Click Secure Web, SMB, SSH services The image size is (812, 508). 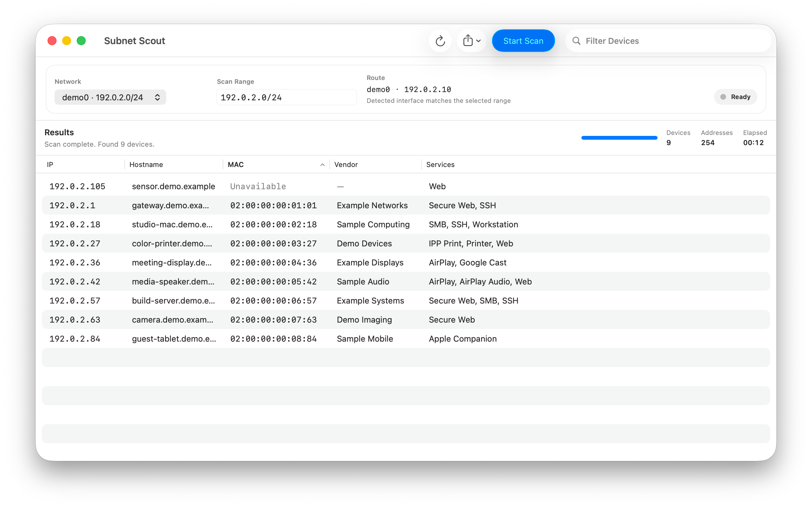point(474,301)
